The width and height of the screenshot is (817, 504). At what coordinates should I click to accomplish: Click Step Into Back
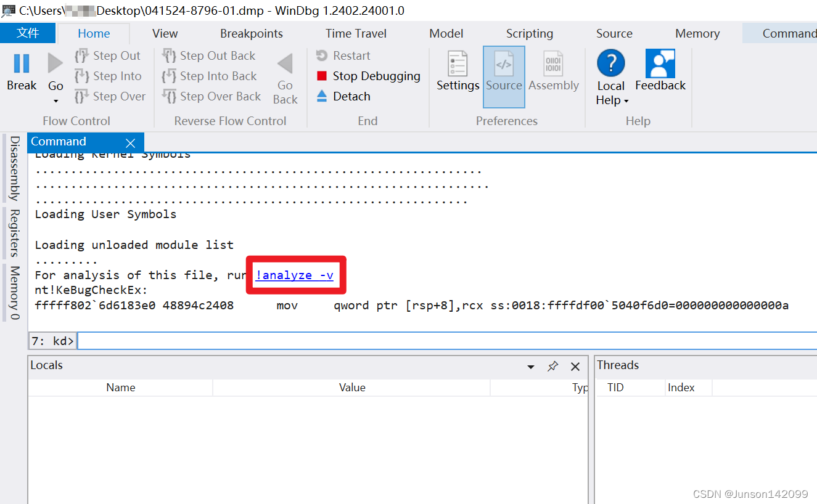tap(210, 76)
